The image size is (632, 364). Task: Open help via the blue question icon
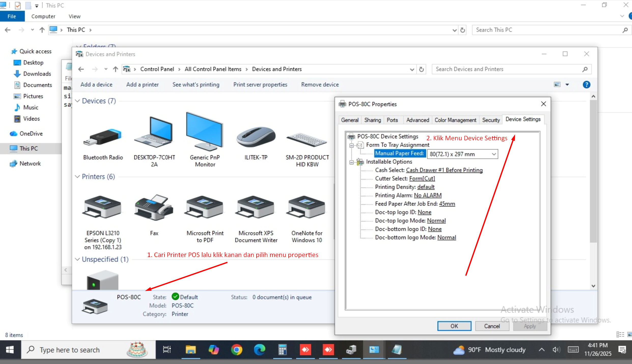click(x=586, y=85)
